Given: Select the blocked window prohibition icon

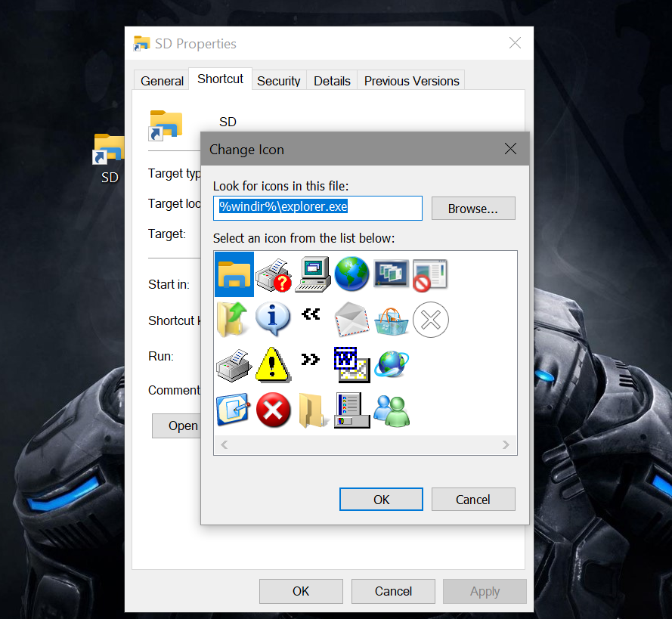Looking at the screenshot, I should (430, 275).
